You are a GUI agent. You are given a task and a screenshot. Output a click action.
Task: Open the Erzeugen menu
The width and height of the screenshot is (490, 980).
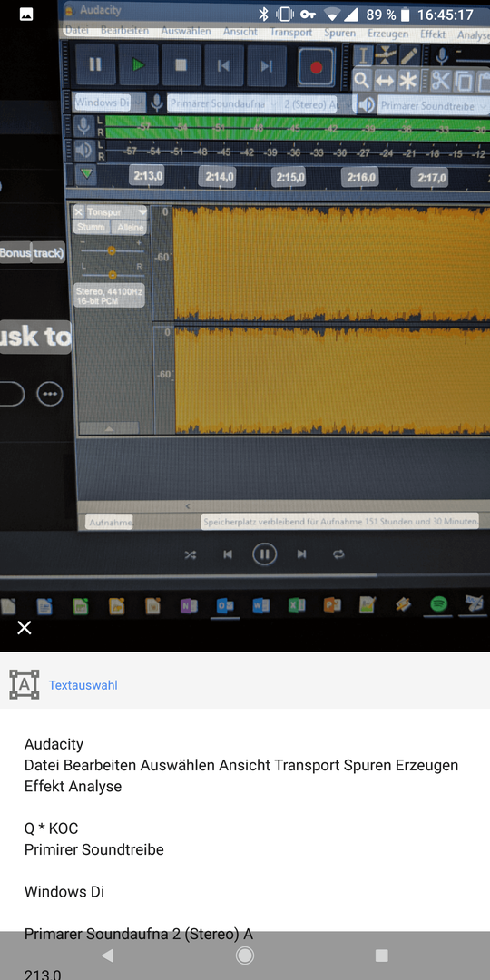[x=387, y=34]
